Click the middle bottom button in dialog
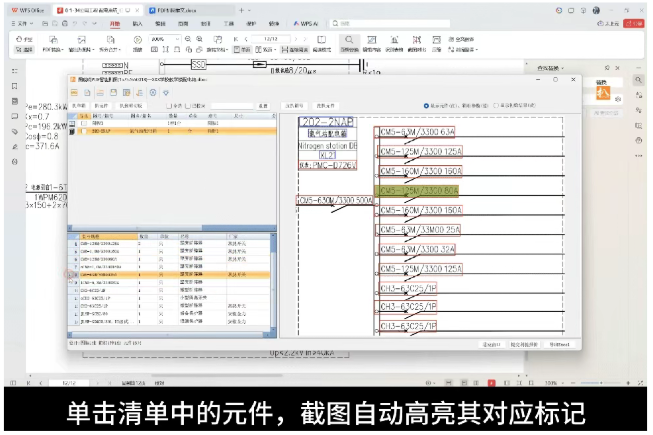Image resolution: width=653 pixels, height=435 pixels. pyautogui.click(x=524, y=345)
